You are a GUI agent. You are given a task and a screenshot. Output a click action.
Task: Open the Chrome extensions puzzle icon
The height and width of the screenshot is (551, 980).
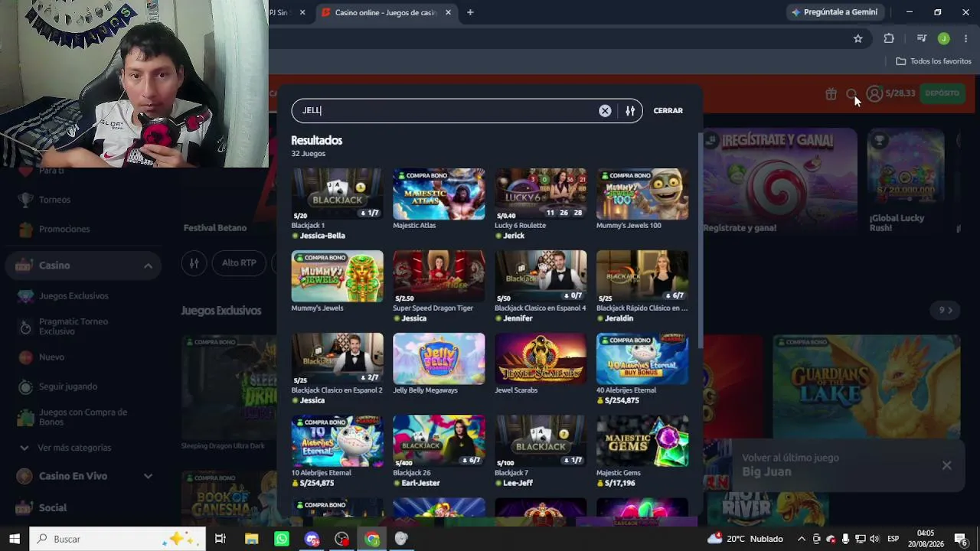coord(889,38)
